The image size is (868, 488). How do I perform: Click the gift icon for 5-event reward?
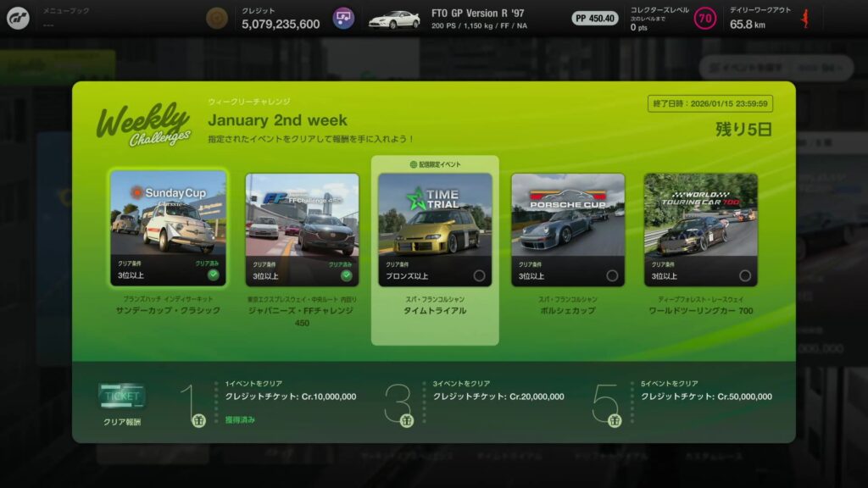(615, 420)
